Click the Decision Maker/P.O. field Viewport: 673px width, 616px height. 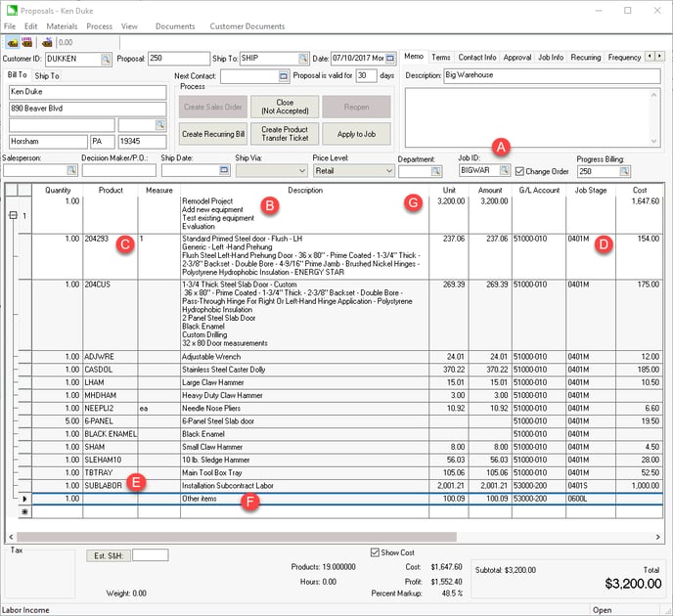click(119, 170)
